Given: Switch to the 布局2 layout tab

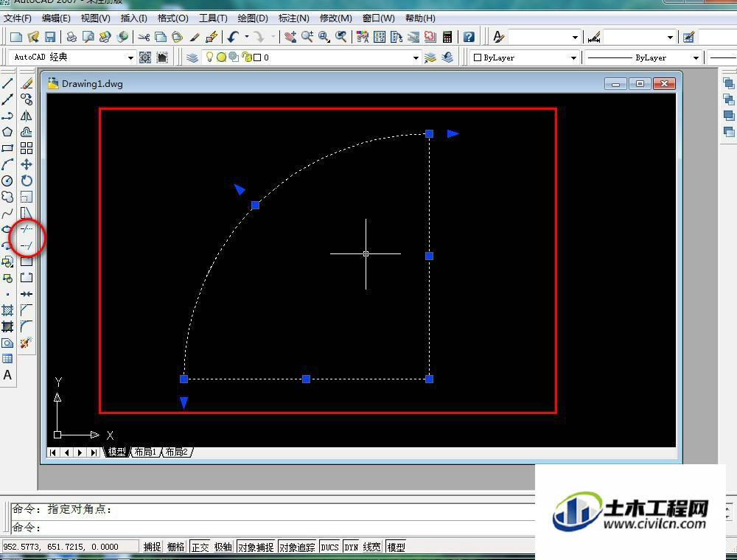Looking at the screenshot, I should pos(176,452).
